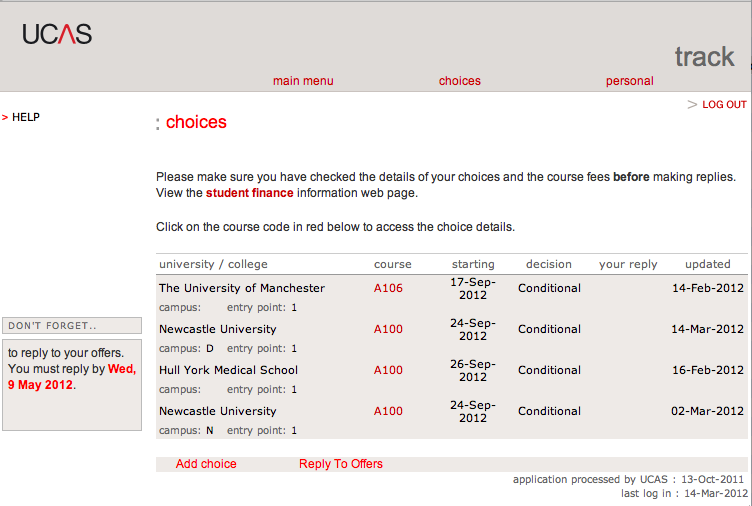This screenshot has width=752, height=506.
Task: Click 'campus: D' under Newcastle University
Action: [x=186, y=349]
